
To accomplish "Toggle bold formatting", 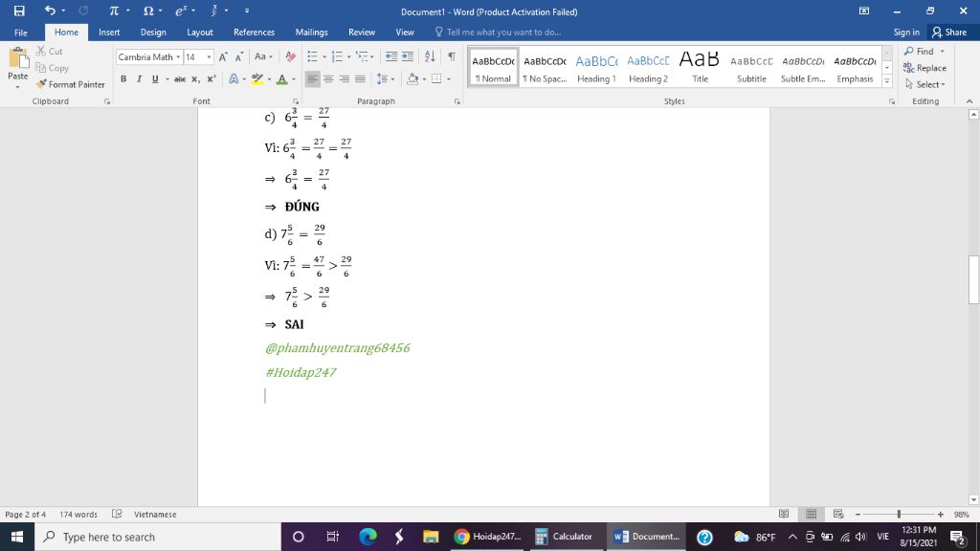I will [123, 78].
